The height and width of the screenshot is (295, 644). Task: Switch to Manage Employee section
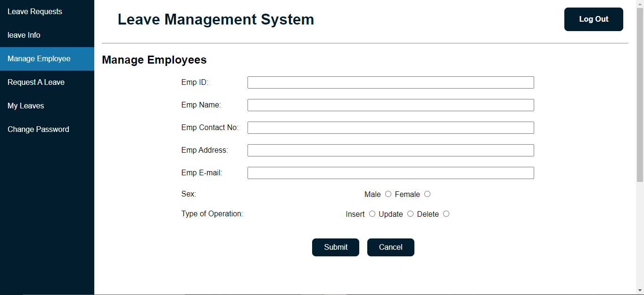[39, 58]
